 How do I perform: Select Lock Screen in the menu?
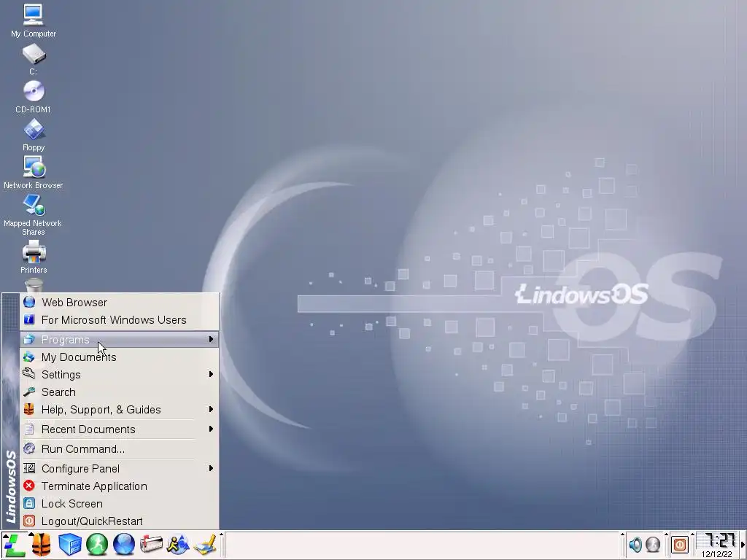pyautogui.click(x=120, y=504)
